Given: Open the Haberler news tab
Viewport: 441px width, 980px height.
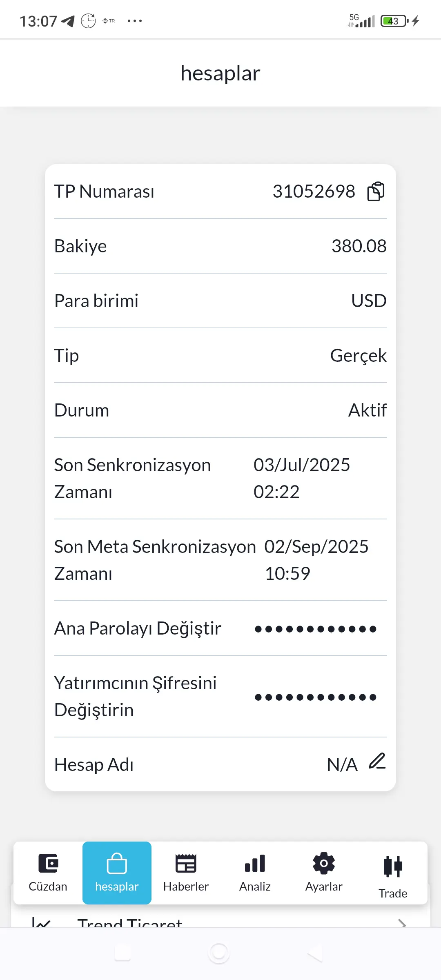Looking at the screenshot, I should (x=186, y=873).
